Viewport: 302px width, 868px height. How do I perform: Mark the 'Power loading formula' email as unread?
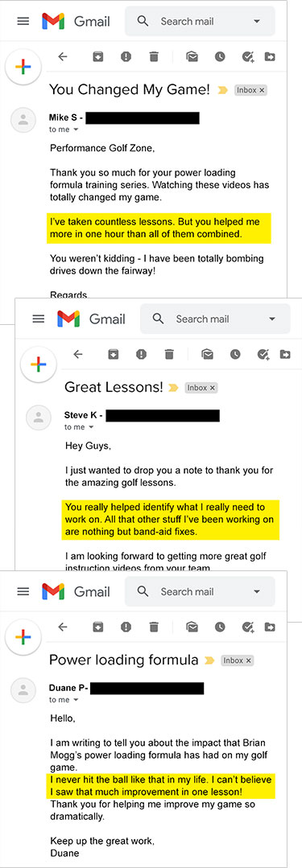coord(192,627)
